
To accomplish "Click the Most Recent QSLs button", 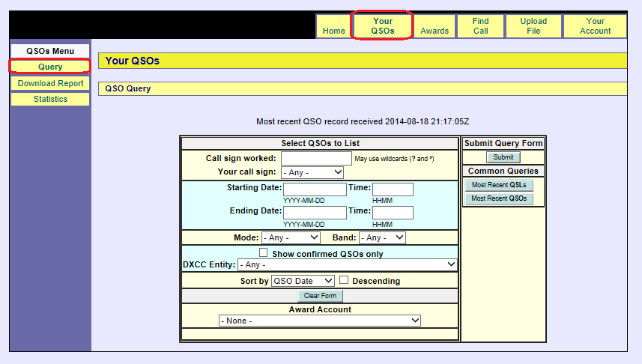I will (x=499, y=185).
